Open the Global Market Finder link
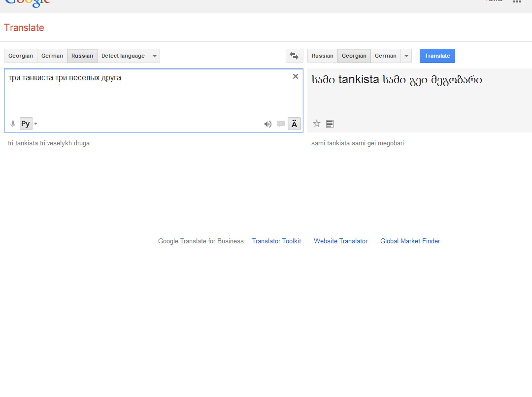Viewport: 532px width, 397px height. [x=410, y=241]
